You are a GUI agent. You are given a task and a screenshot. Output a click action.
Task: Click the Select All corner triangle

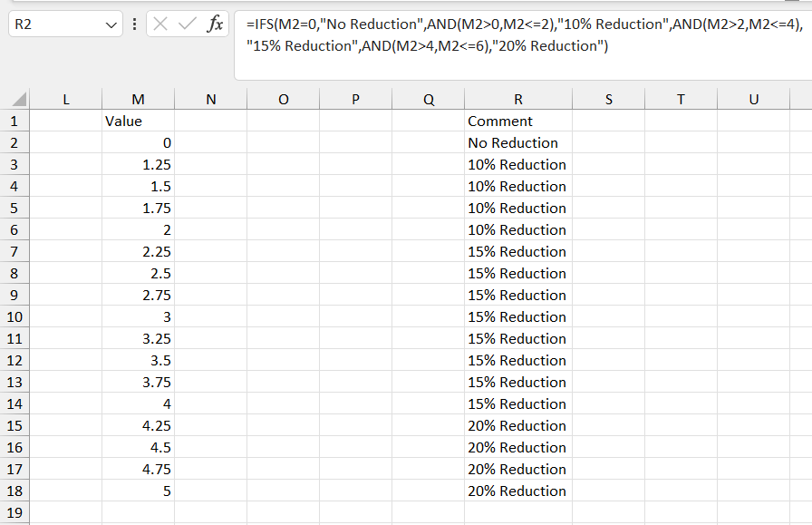click(19, 99)
